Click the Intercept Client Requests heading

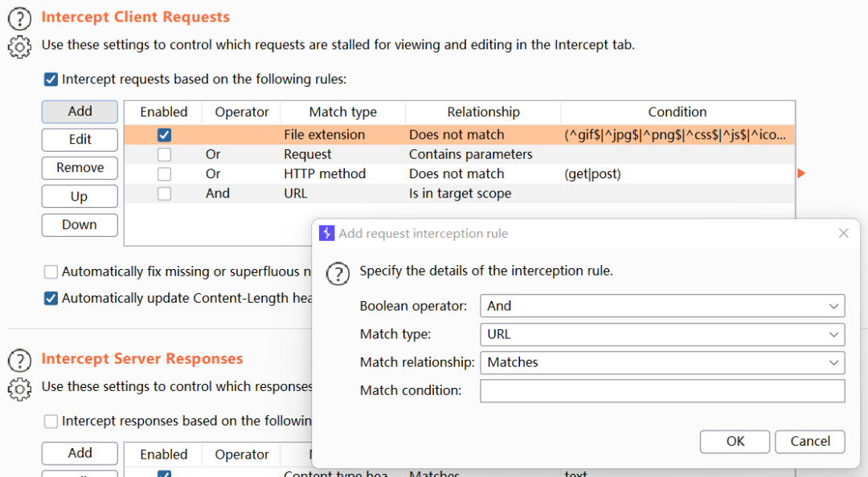point(136,17)
